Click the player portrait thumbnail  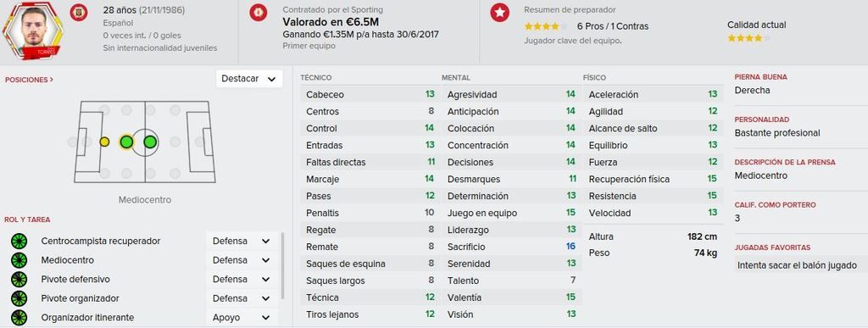33,31
